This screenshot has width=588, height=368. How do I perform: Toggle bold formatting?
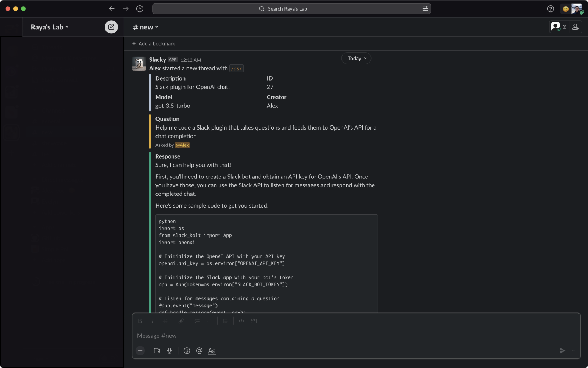click(140, 321)
